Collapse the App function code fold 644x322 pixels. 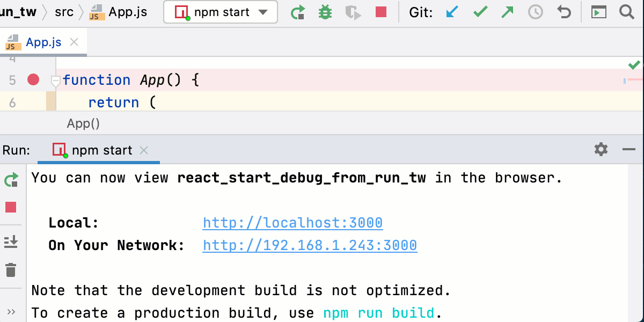55,79
